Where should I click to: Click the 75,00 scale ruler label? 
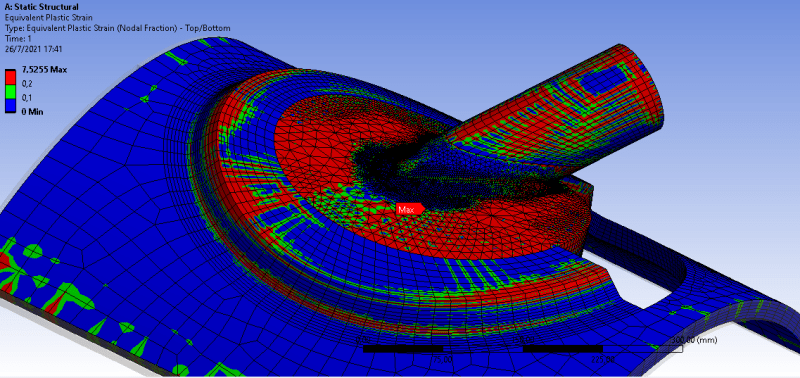443,360
